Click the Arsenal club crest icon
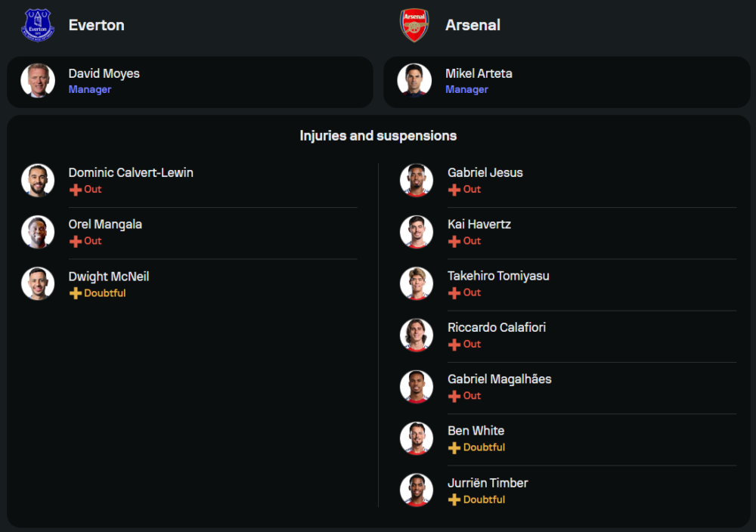The height and width of the screenshot is (532, 756). [x=414, y=25]
